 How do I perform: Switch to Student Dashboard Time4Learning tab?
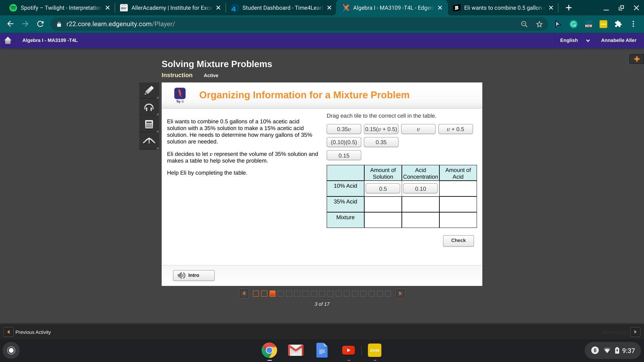282,8
